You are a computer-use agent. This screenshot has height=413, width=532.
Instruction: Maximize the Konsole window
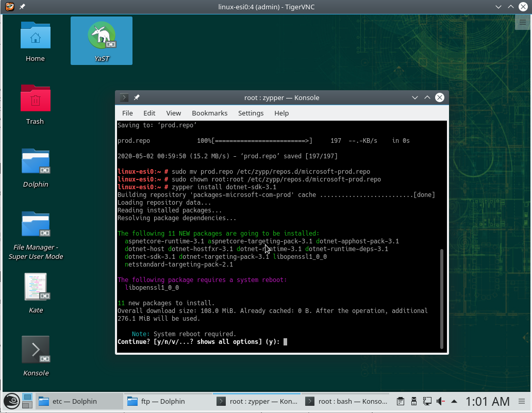[427, 98]
